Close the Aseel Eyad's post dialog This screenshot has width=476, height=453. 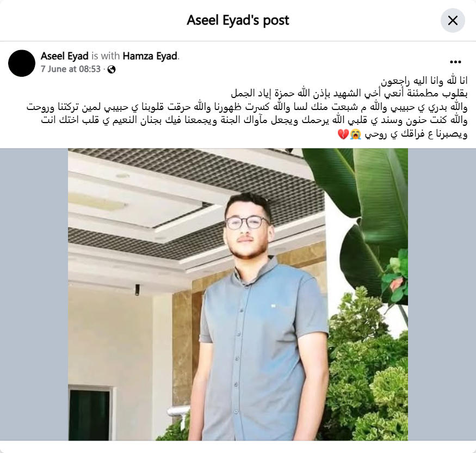pyautogui.click(x=453, y=21)
